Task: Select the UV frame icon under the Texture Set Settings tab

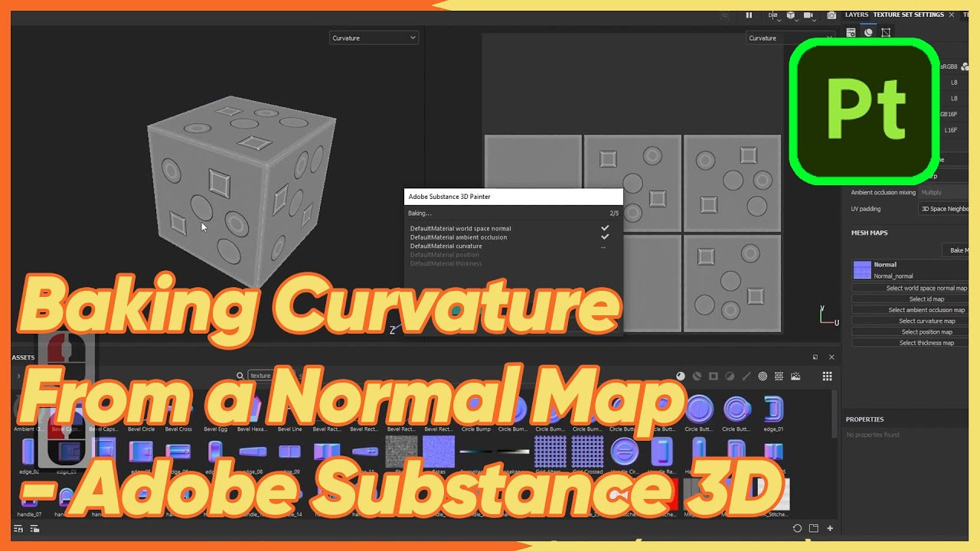Action: 886,32
